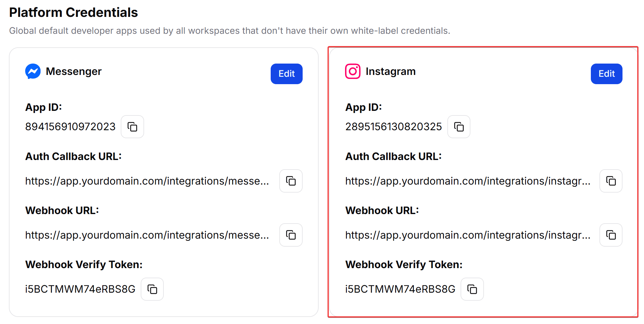Screen dimensions: 644x324
Task: Copy the Messenger App ID
Action: click(132, 127)
